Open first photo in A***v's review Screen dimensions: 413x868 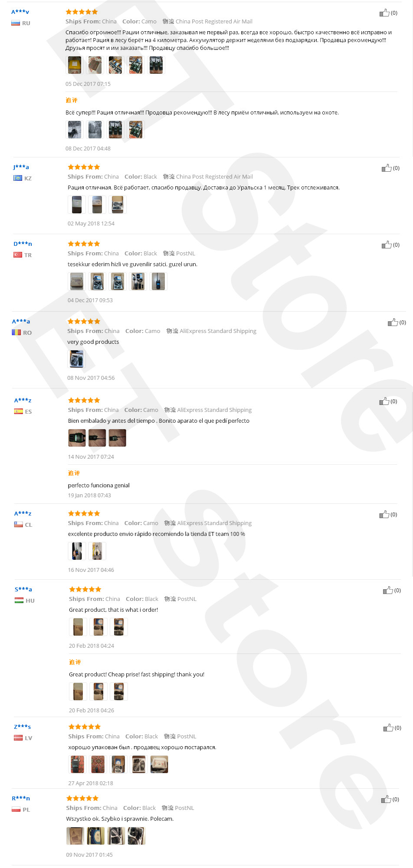point(75,65)
